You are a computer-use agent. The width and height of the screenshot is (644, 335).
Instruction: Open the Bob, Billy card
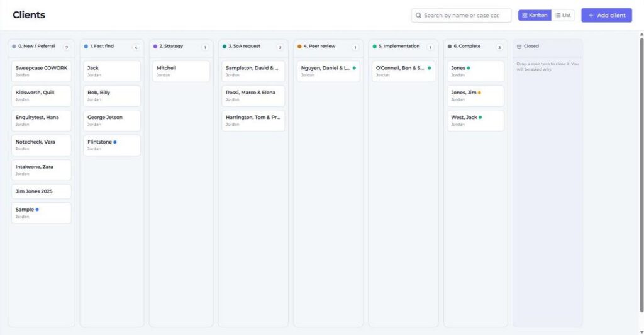[112, 96]
